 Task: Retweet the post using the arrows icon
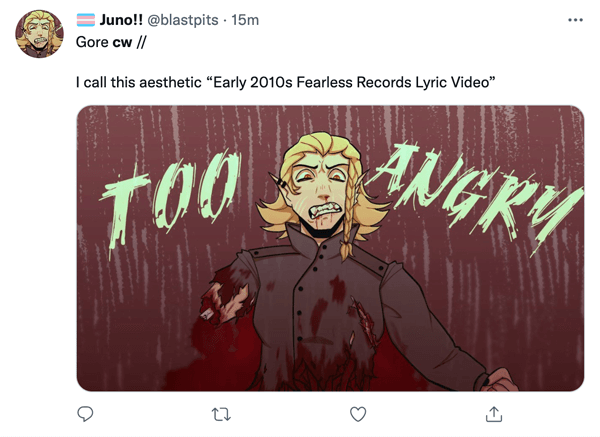point(221,414)
